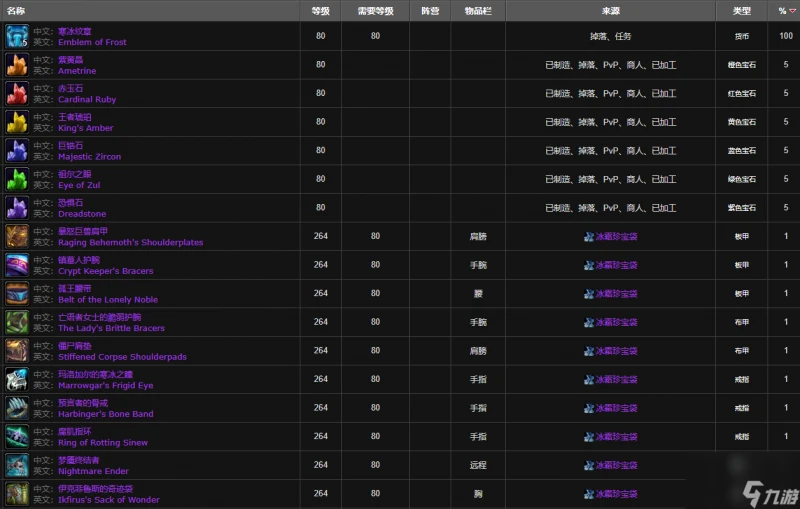Open the Crypt Keeper's Bracers item link
The image size is (800, 509).
click(108, 271)
